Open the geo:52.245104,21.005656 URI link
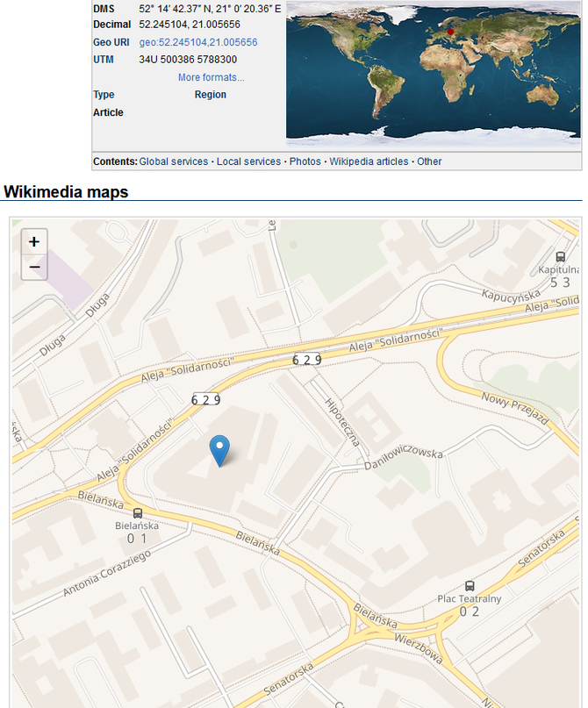Image resolution: width=588 pixels, height=708 pixels. [198, 42]
